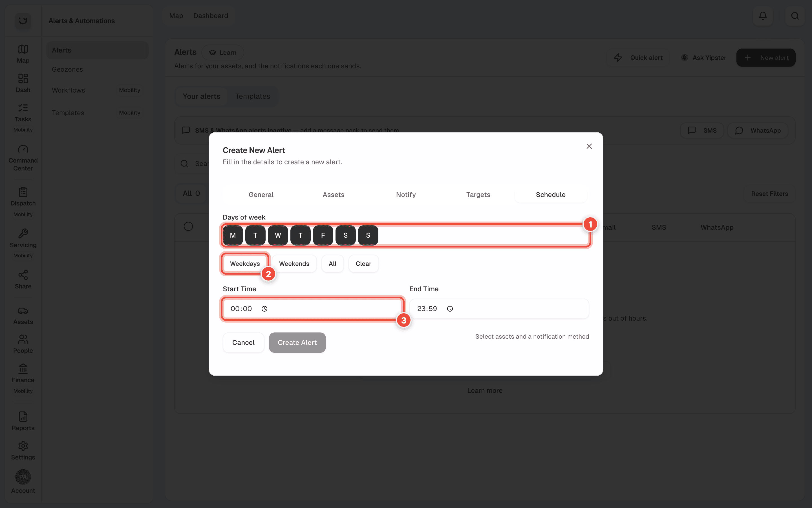Open Workflows in the side menu
The width and height of the screenshot is (812, 508).
[97, 90]
